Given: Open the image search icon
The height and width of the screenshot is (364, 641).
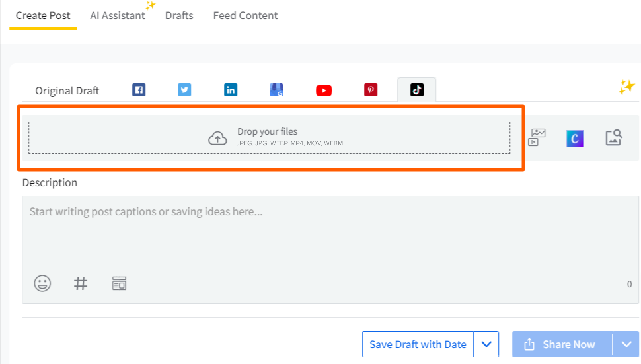Looking at the screenshot, I should coord(614,137).
